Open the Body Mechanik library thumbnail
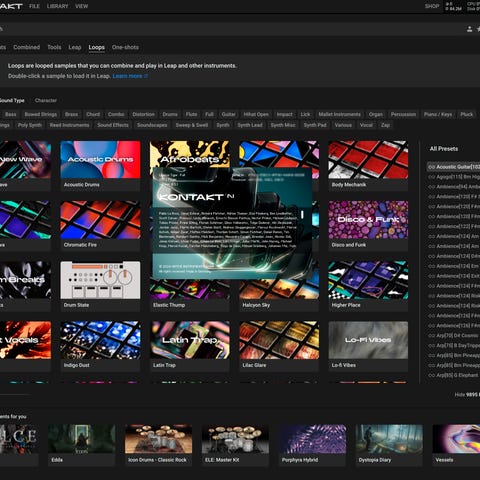480x480 pixels. coord(368,160)
